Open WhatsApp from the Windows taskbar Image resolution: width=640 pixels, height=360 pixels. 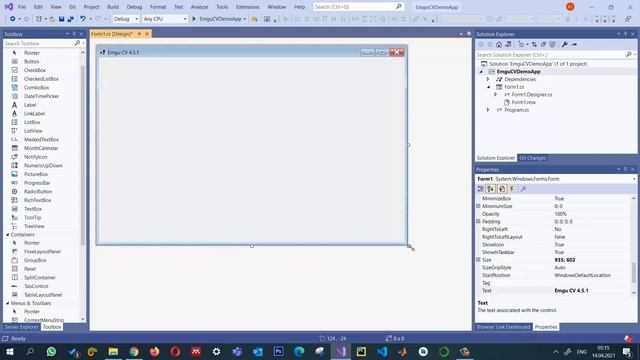click(x=51, y=351)
